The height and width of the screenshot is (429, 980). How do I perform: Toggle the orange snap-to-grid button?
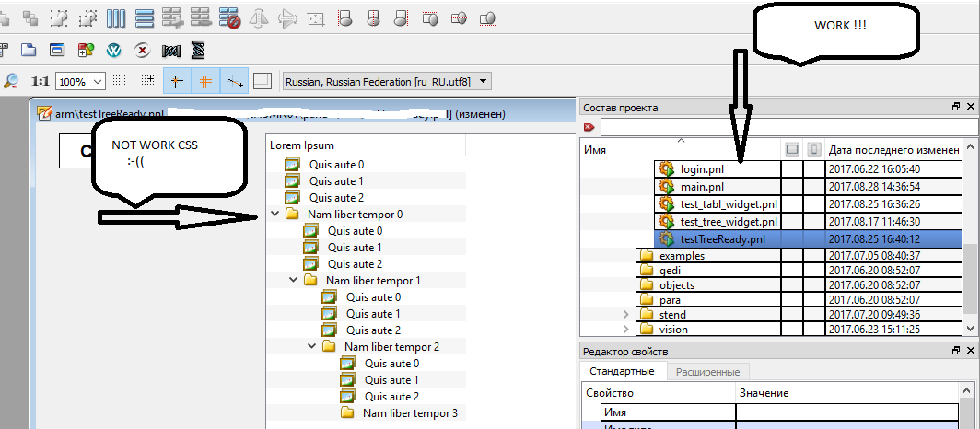pos(206,81)
